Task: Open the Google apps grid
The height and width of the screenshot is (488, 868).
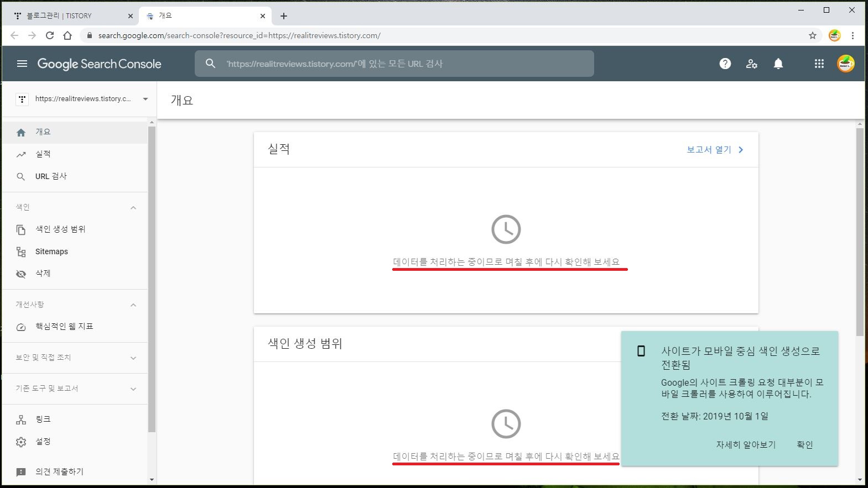Action: click(819, 64)
